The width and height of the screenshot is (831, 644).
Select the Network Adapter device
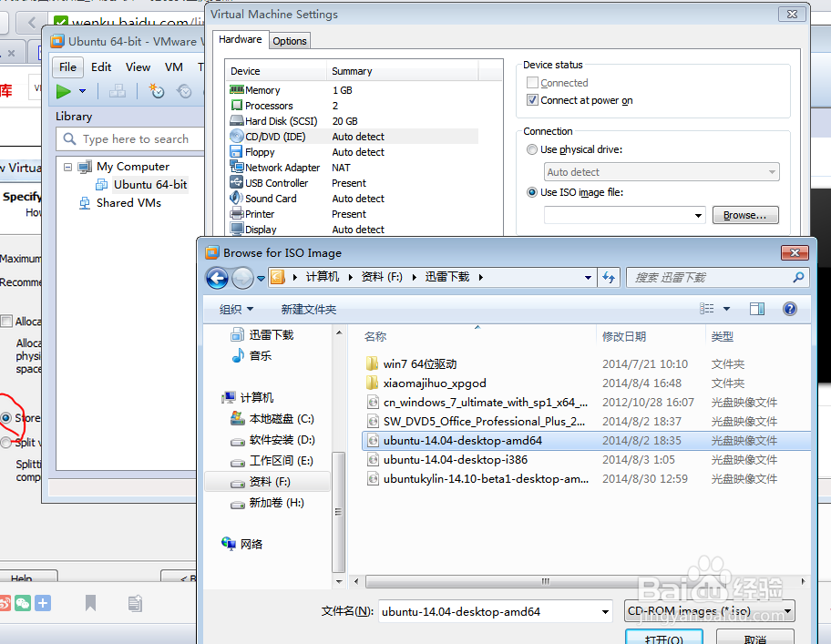(x=354, y=168)
